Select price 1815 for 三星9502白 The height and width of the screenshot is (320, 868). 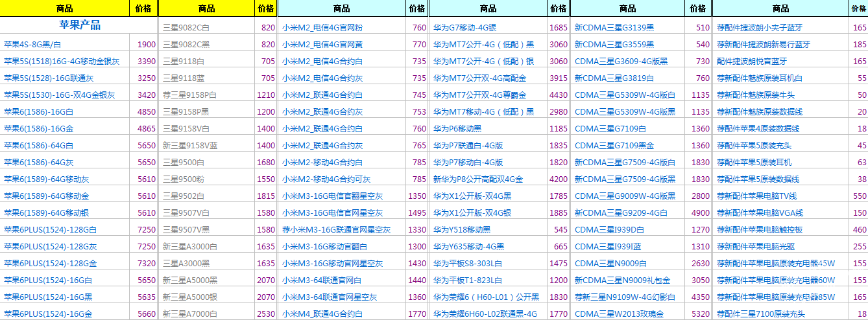(266, 196)
